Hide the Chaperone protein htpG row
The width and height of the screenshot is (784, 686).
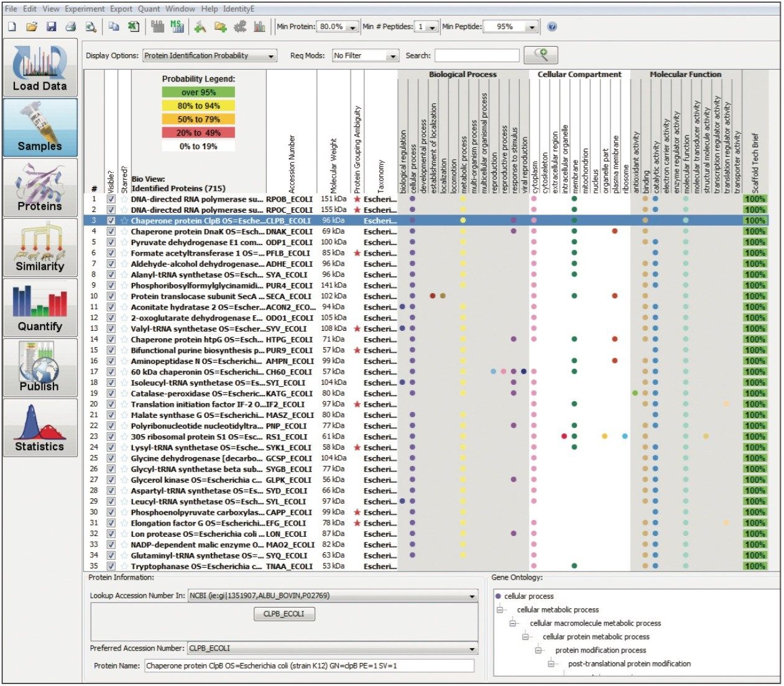pos(111,340)
